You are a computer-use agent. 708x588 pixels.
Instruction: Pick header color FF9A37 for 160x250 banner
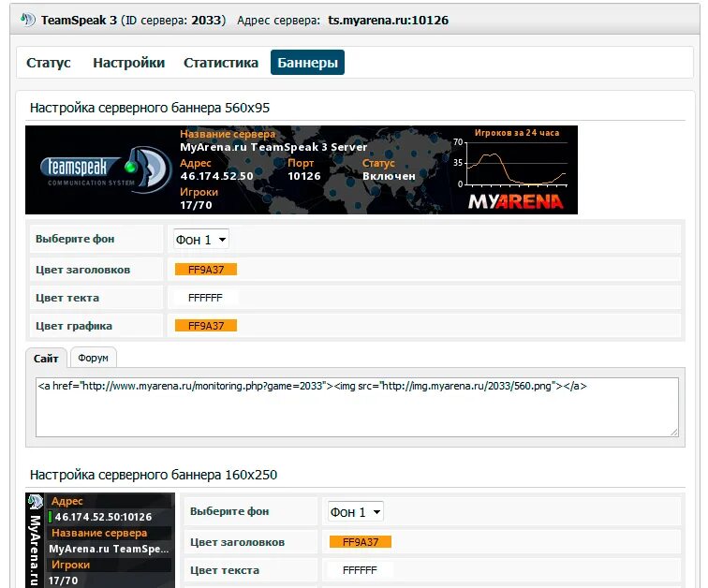click(x=361, y=542)
